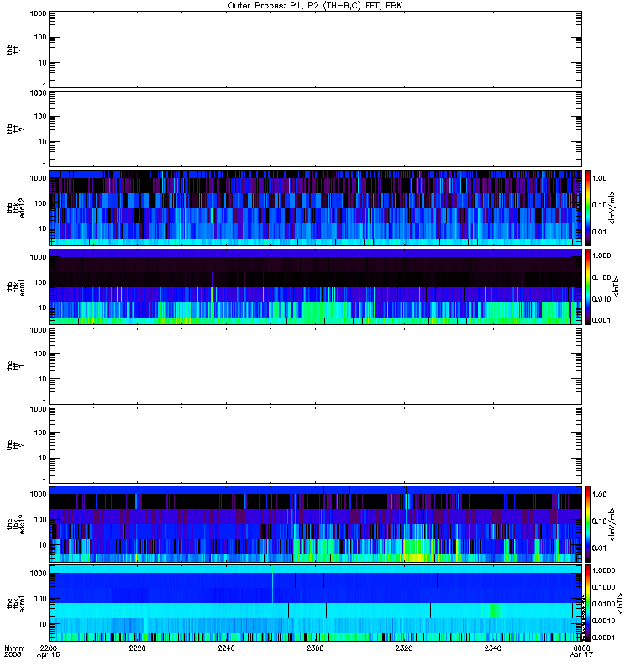Click the <|nT|> unit label of thb scm1 color bar
The image size is (630, 672).
coord(617,286)
